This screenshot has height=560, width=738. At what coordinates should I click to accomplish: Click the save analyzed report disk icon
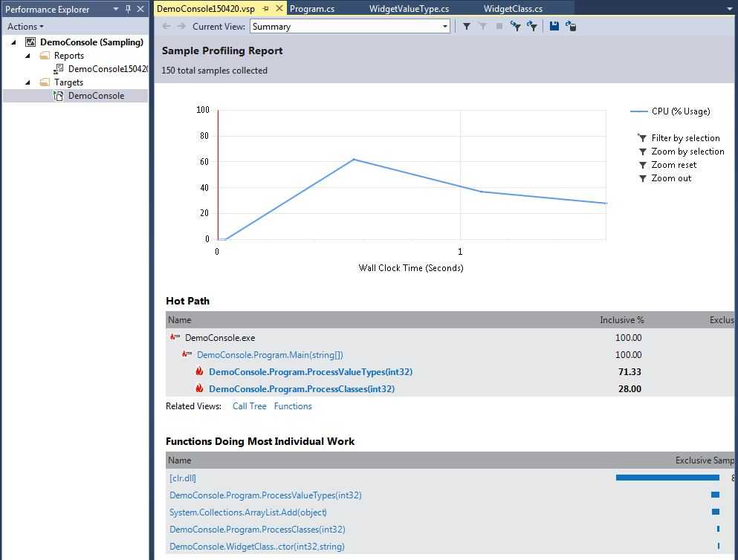pos(554,26)
